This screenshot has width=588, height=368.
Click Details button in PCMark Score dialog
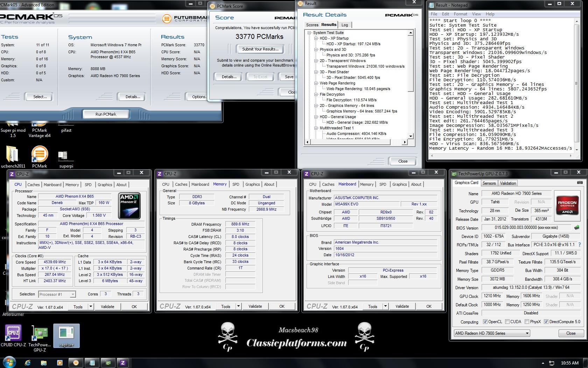click(229, 77)
